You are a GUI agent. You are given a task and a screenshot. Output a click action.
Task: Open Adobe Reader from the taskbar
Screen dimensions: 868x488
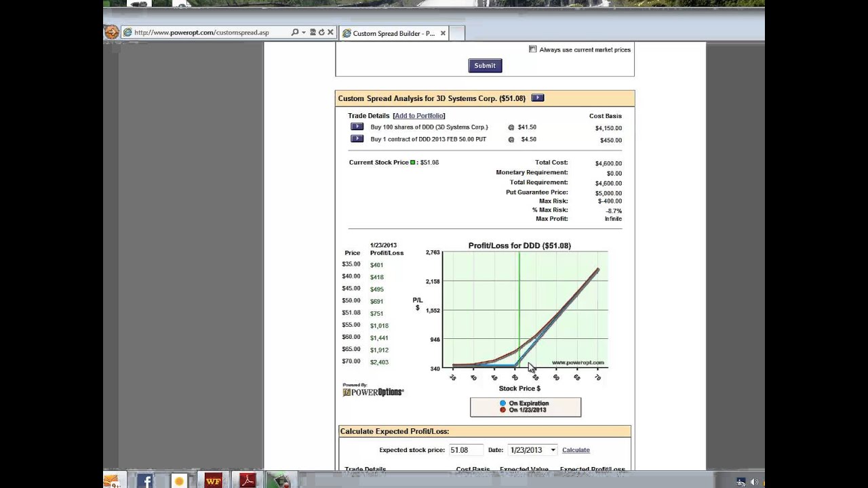247,481
